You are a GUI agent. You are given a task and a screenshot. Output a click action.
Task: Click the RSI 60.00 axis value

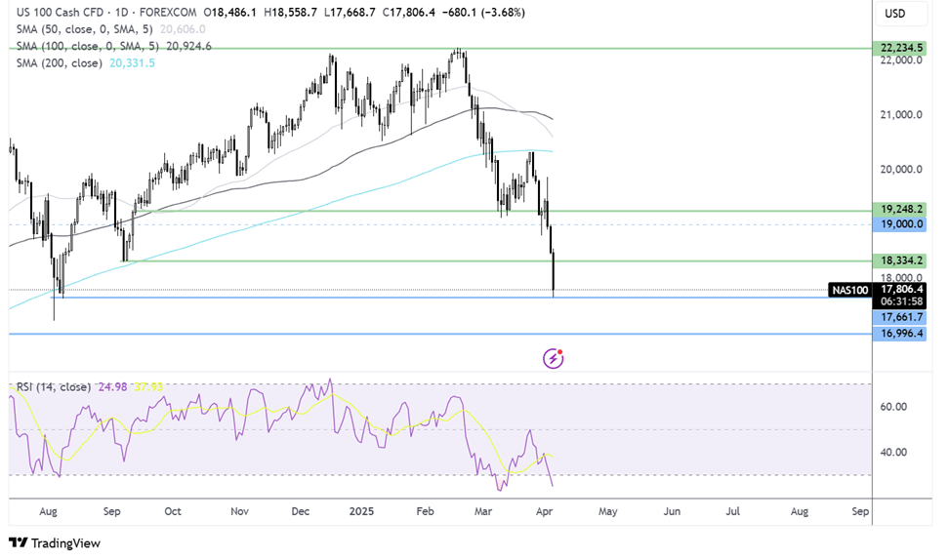893,407
